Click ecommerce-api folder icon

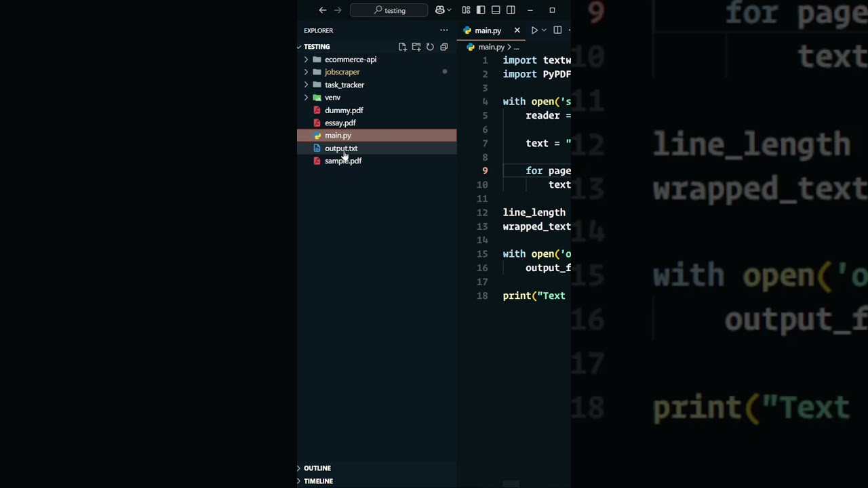click(x=317, y=60)
